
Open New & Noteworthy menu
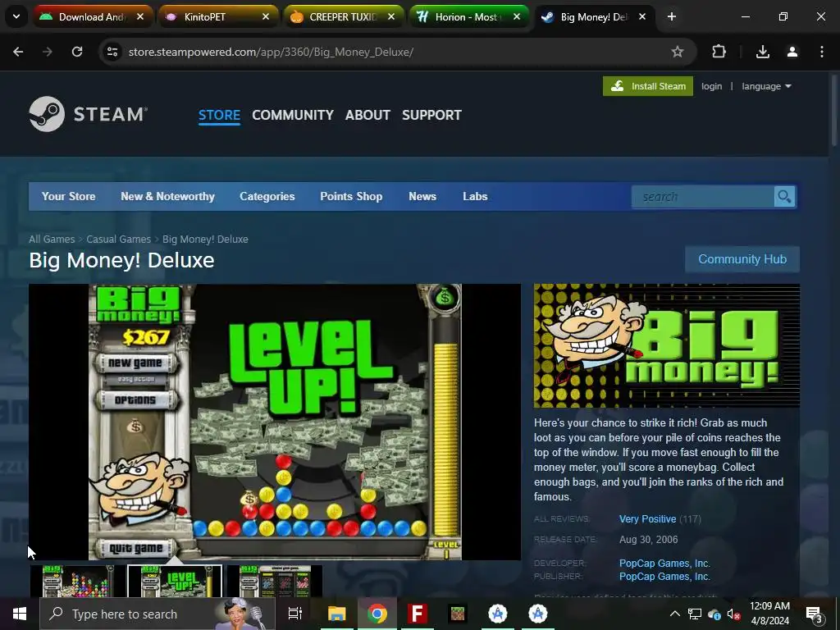coord(167,197)
